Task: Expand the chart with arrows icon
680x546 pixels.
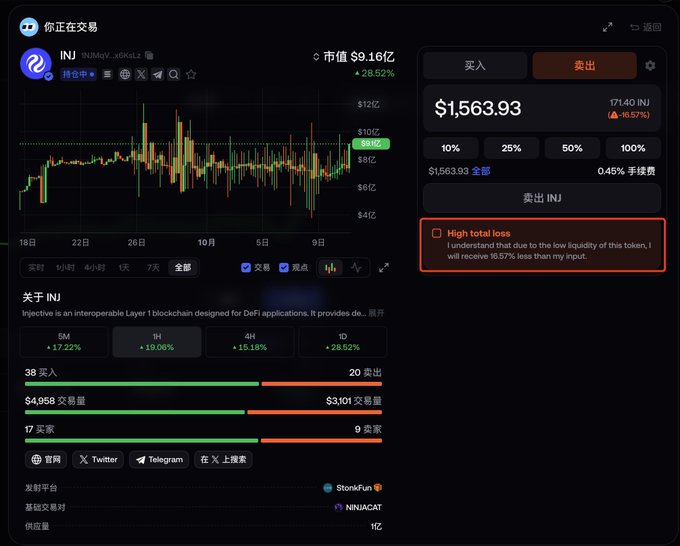Action: 384,268
